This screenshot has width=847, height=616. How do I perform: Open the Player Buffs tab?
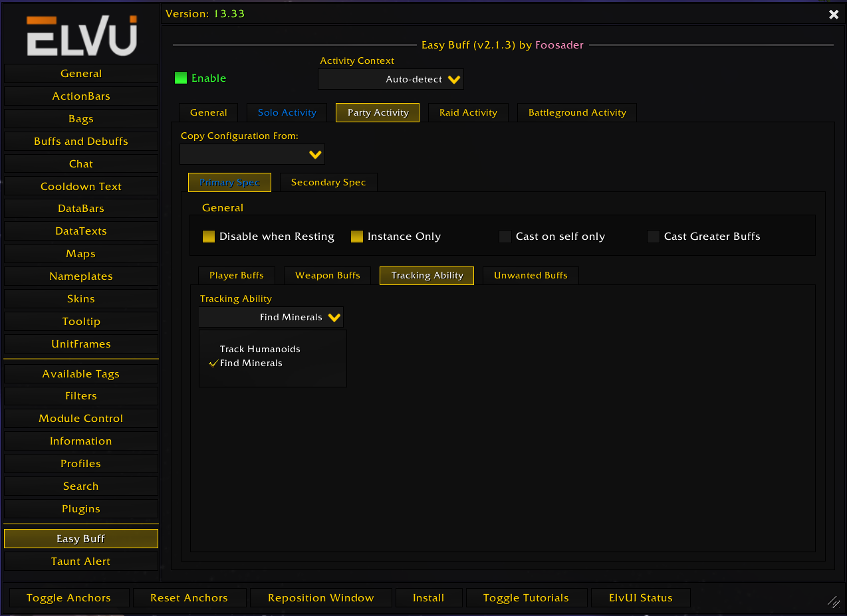237,275
